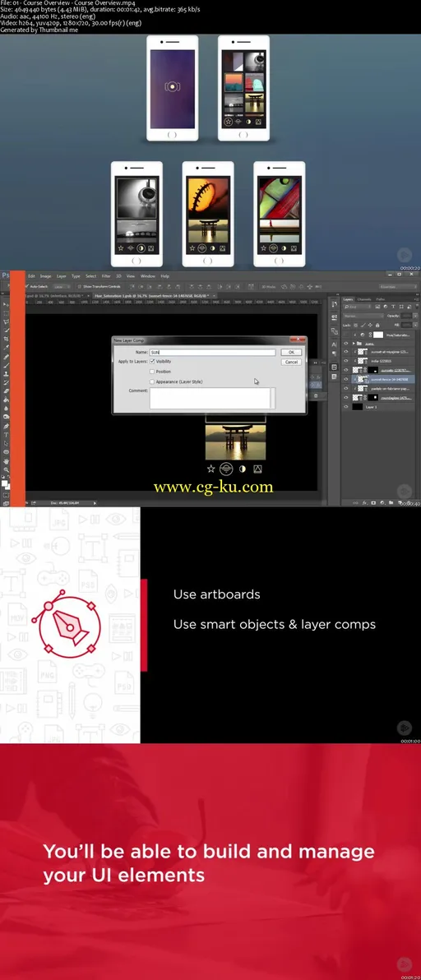This screenshot has height=980, width=421.
Task: Click the foreground color swatch
Action: (x=4, y=483)
